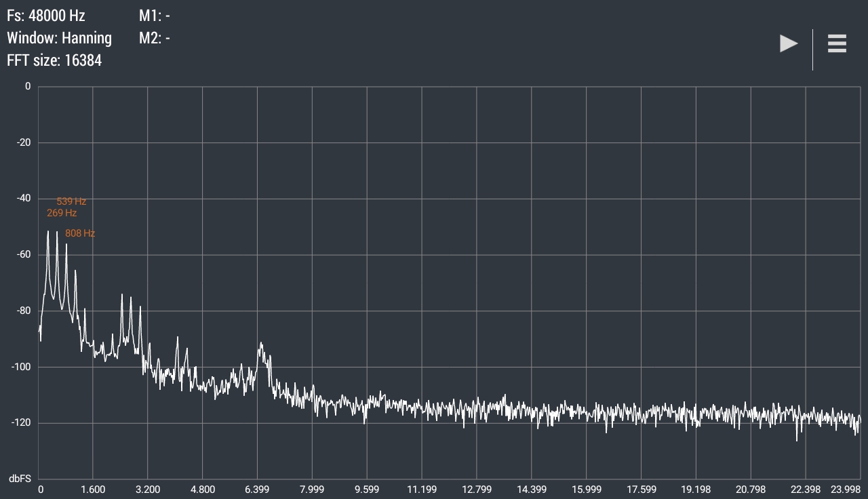Click the 20.798 frequency axis label
Viewport: 868px width, 499px height.
tap(751, 490)
